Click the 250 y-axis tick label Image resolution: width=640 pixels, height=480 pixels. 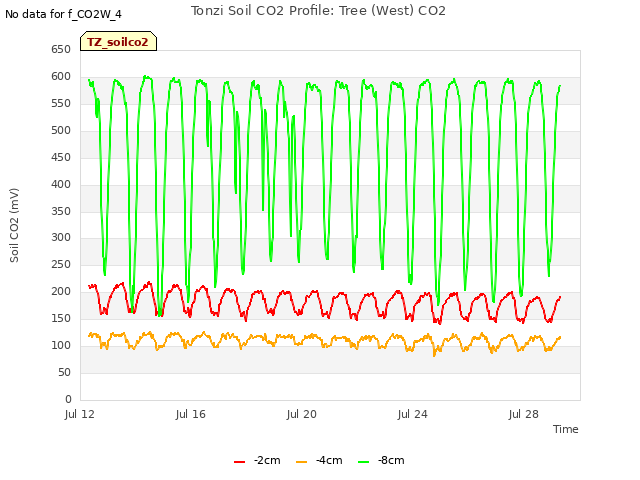(61, 264)
